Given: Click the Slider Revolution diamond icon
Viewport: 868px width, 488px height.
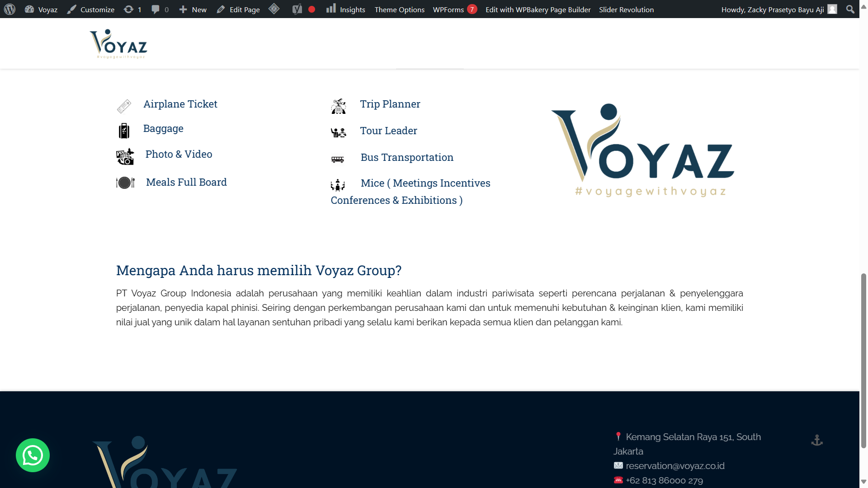Looking at the screenshot, I should point(274,9).
